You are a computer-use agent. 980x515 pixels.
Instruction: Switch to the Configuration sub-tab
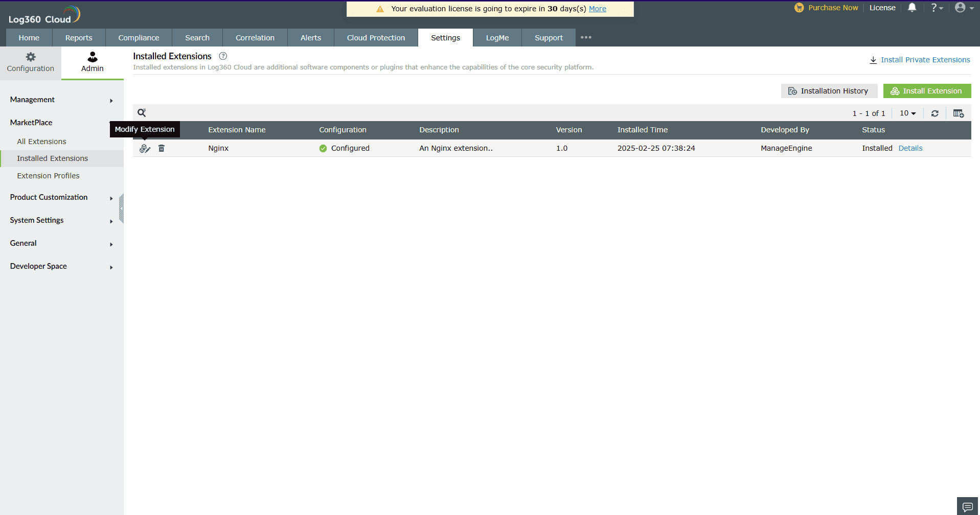tap(31, 63)
